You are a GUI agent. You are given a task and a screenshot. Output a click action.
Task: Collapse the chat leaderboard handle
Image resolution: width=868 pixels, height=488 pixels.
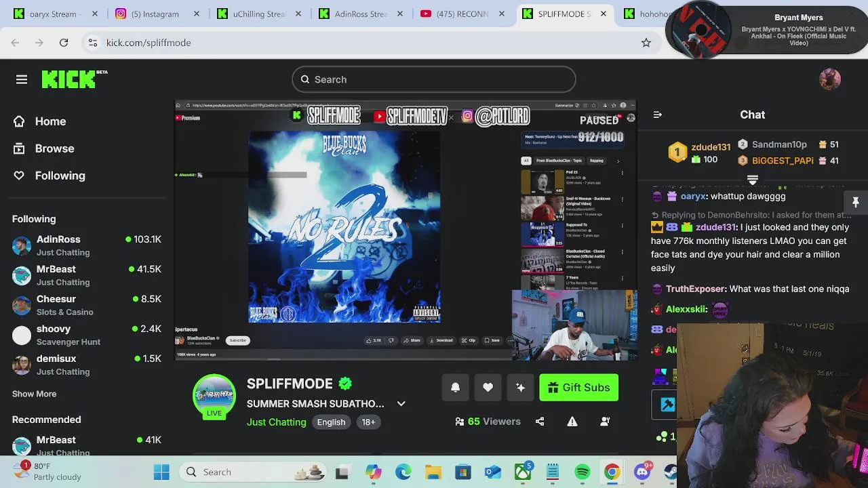[752, 180]
